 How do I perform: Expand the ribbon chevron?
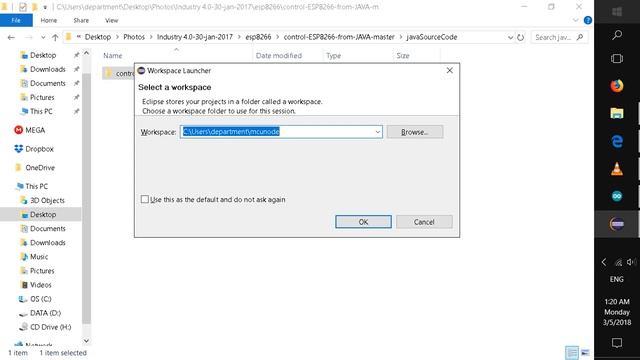tap(576, 20)
